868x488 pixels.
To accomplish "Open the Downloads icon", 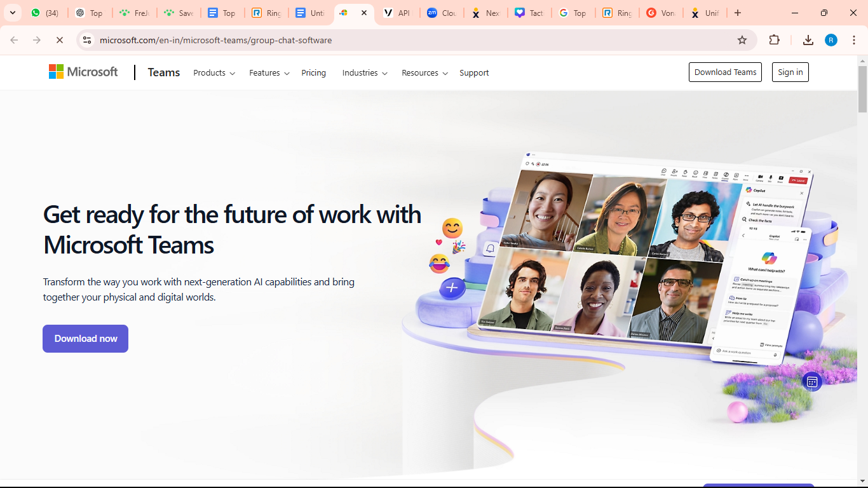I will (x=808, y=39).
